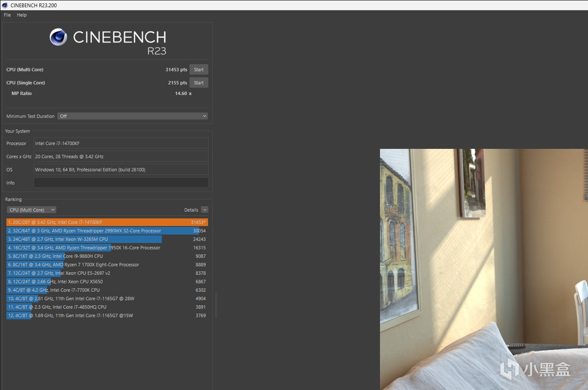Click the Cores x GHz field

(x=121, y=156)
